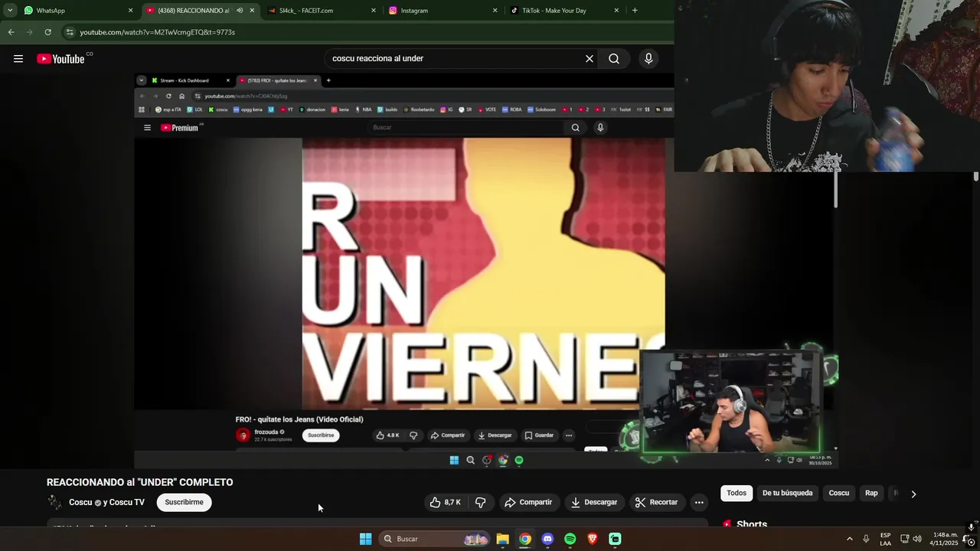Viewport: 980px width, 551px height.
Task: Click the Descargar download button
Action: (594, 502)
